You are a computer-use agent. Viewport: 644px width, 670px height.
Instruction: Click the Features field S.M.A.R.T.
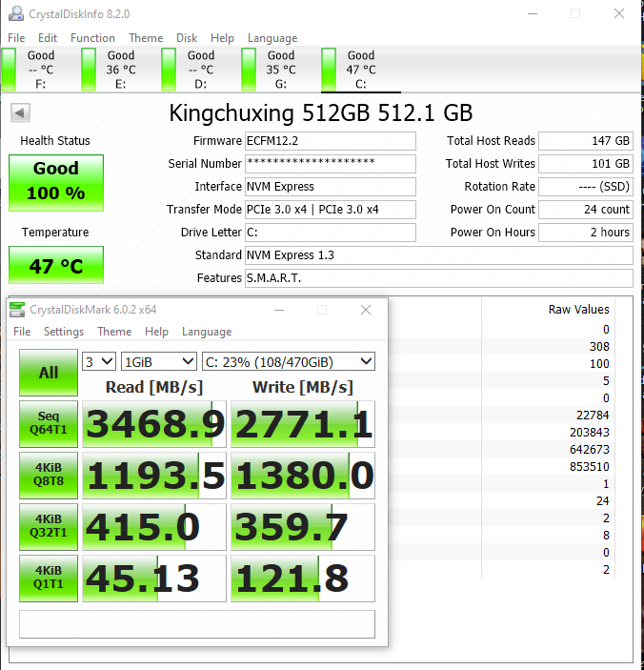[x=439, y=278]
